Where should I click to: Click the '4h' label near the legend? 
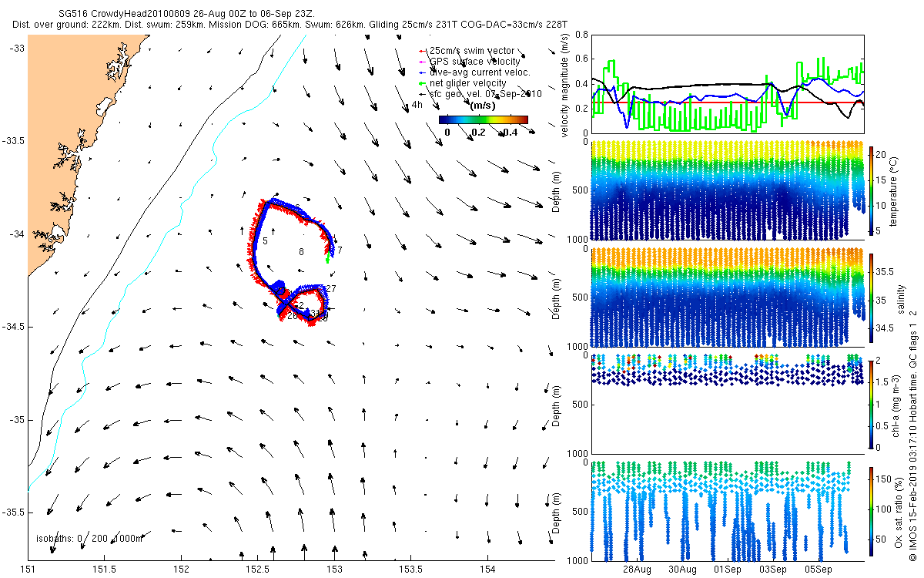(x=417, y=105)
